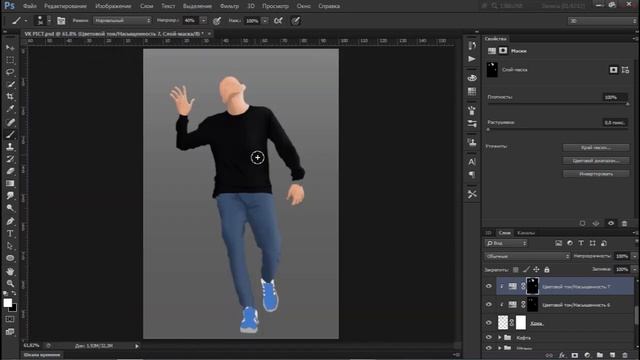
Task: Delete mask via Properties trash icon
Action: tap(624, 223)
